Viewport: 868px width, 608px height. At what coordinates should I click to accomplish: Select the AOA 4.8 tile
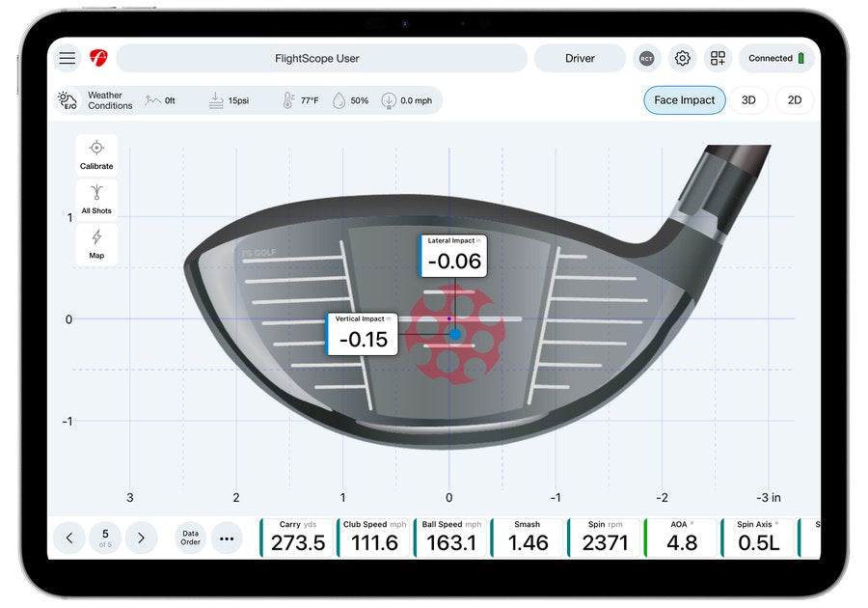point(682,538)
